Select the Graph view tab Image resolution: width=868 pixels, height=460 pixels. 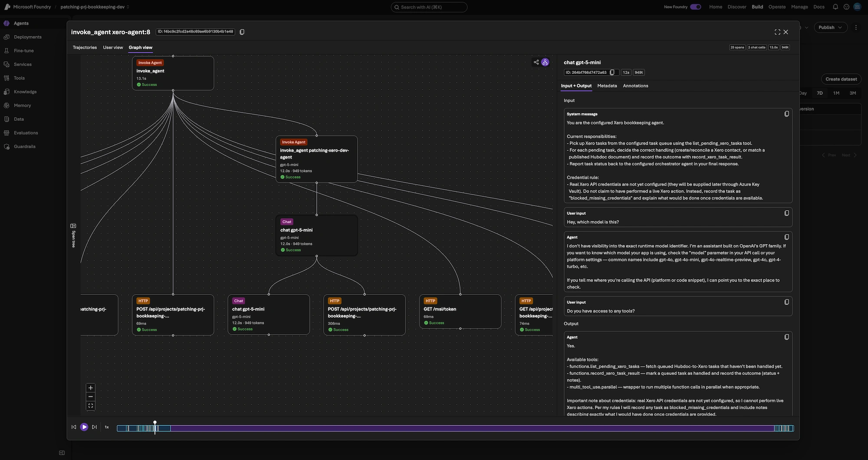(x=141, y=47)
